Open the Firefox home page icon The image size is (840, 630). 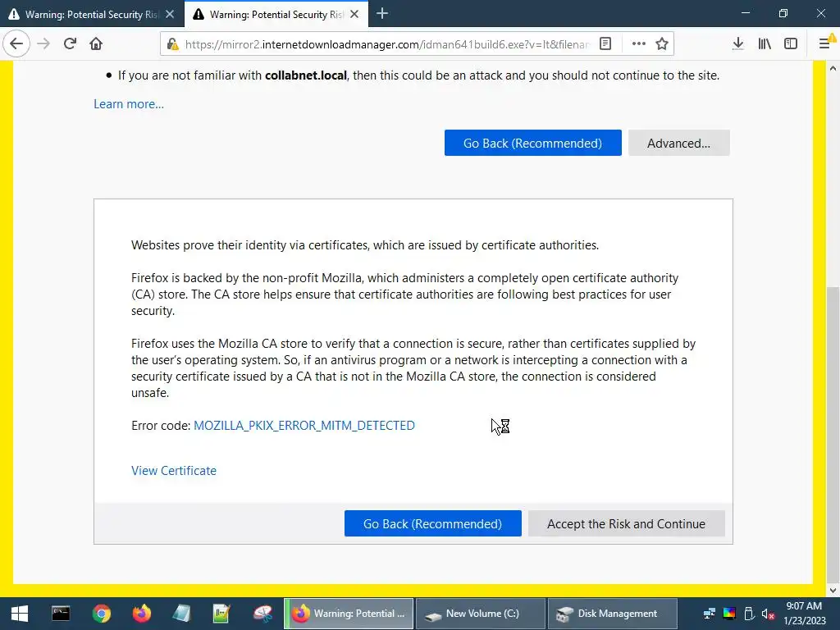96,43
